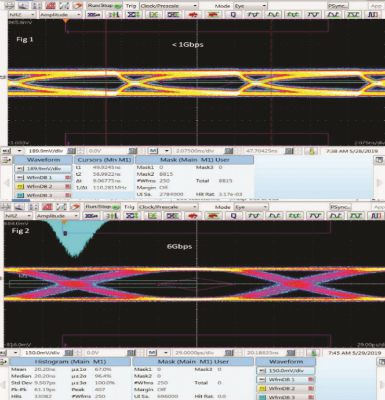The height and width of the screenshot is (400, 385).
Task: Open the top Trig Clock/Prescale dropdown
Action: (x=169, y=6)
